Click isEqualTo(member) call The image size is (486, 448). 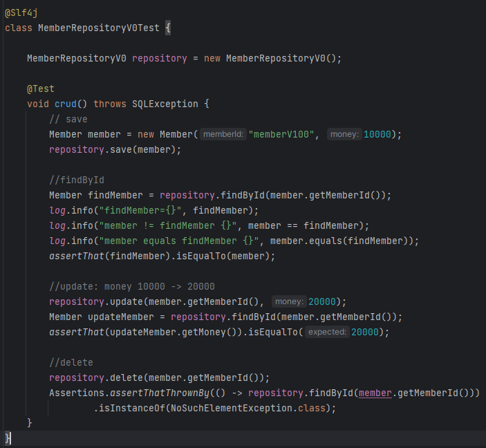[223, 256]
